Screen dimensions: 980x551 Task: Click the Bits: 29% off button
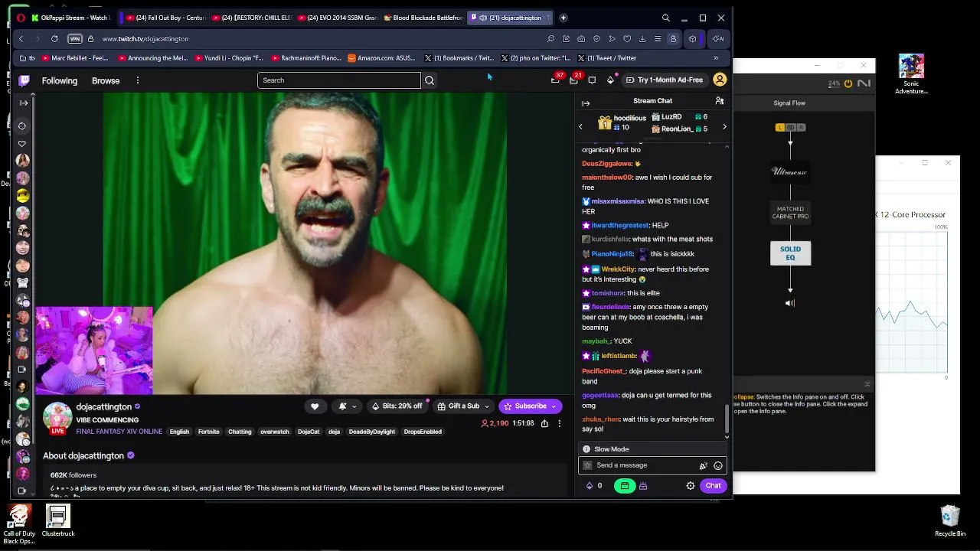click(397, 406)
